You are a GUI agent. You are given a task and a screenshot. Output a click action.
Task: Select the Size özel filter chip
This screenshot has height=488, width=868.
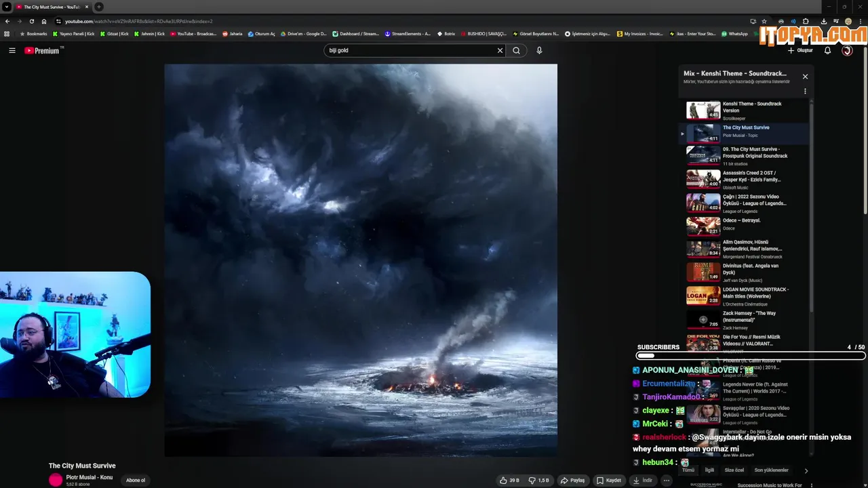(734, 470)
